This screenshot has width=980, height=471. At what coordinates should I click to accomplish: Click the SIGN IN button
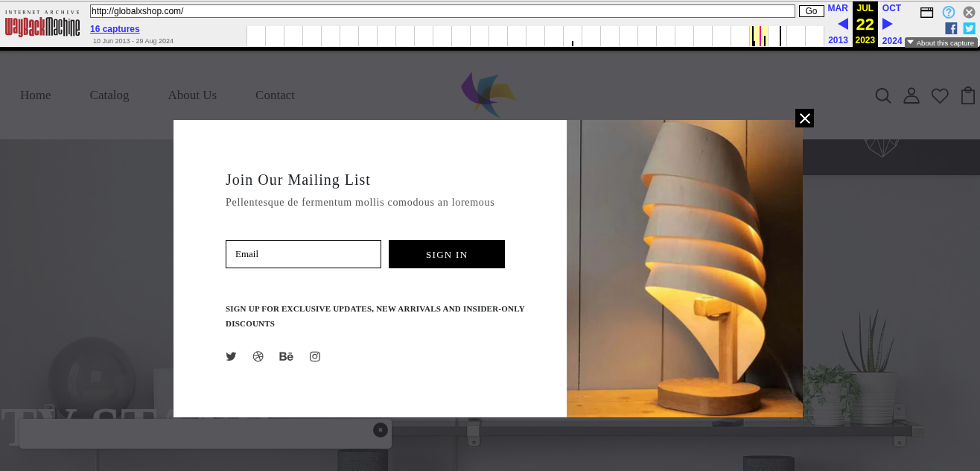[x=447, y=254]
